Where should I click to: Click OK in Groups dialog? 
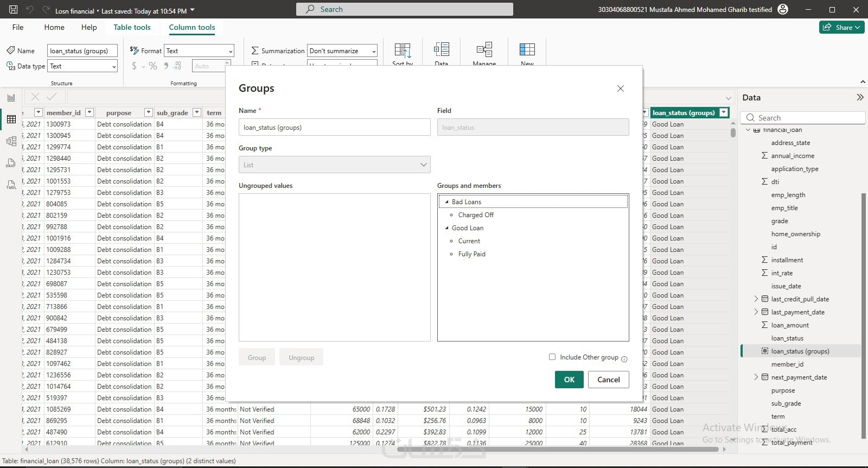(569, 380)
